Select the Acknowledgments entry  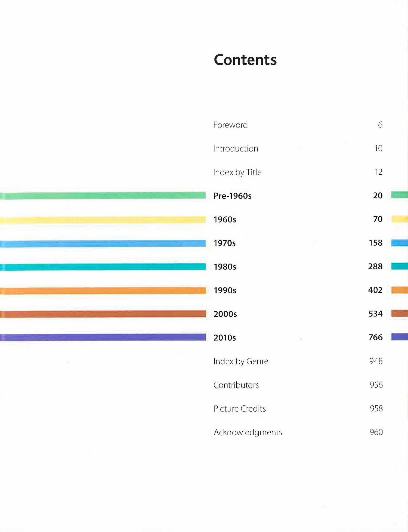248,432
